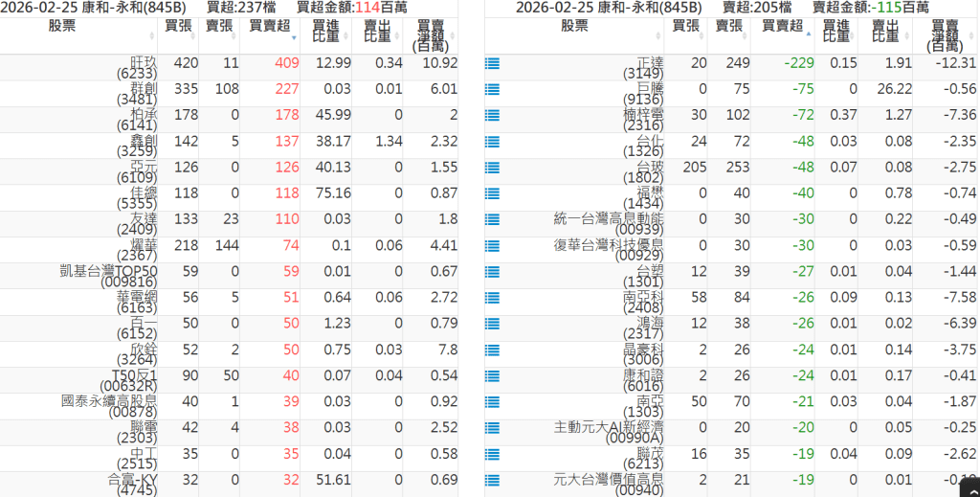Image resolution: width=980 pixels, height=497 pixels.
Task: Click the list icon for 鴻海 (2317)
Action: coord(493,325)
